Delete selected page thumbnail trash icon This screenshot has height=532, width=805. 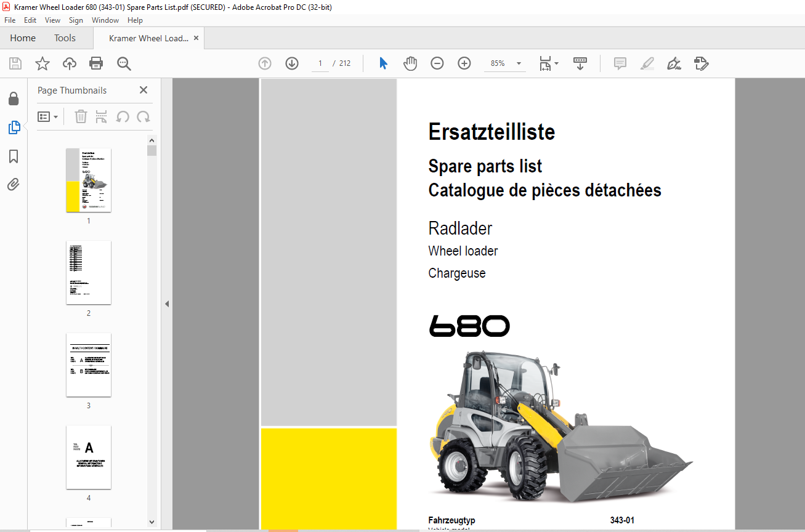(x=81, y=116)
